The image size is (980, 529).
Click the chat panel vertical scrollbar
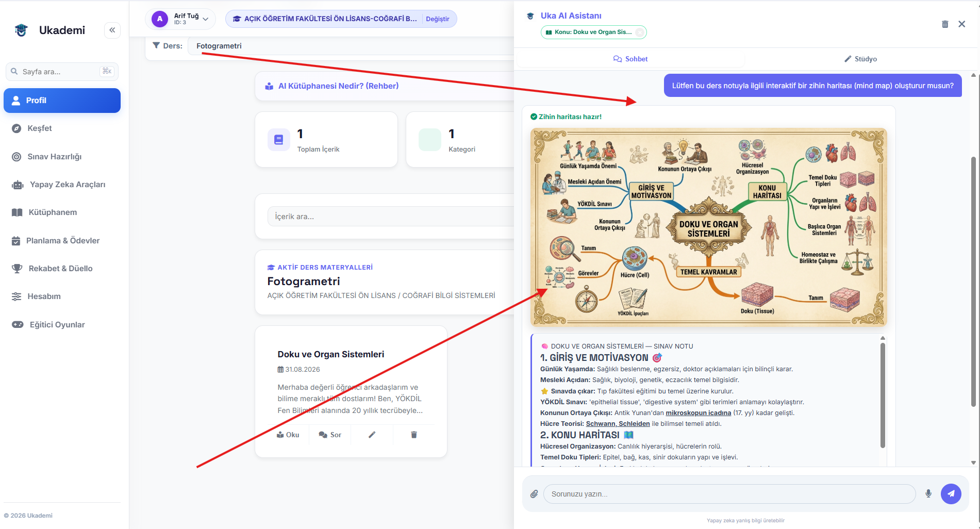click(x=973, y=282)
